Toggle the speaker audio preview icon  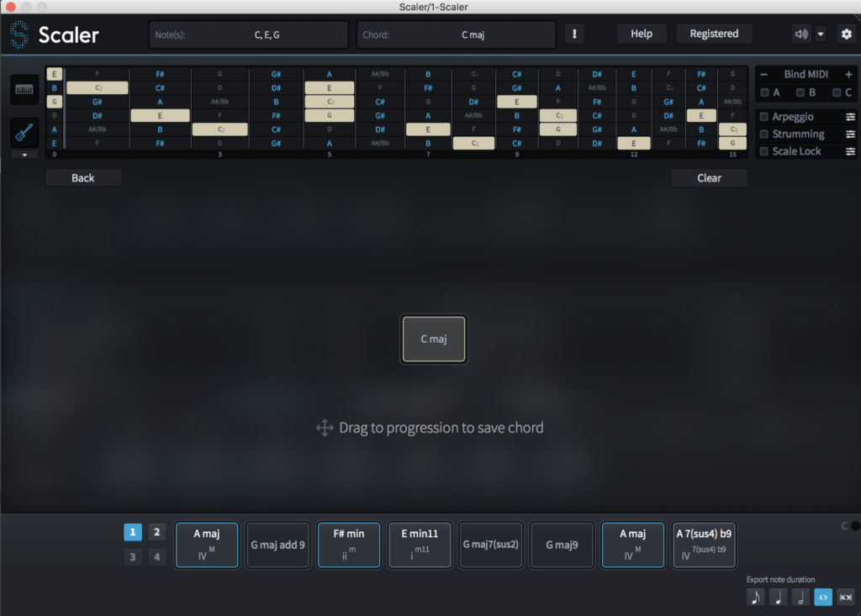[x=800, y=34]
